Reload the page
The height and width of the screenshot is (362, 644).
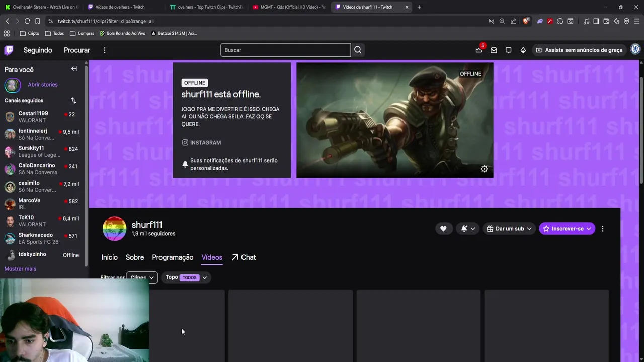tap(27, 21)
